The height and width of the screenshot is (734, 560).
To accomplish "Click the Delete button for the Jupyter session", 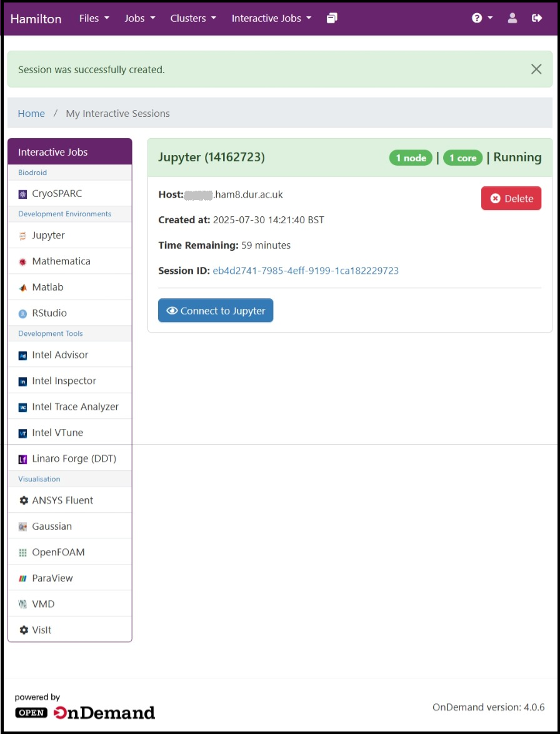I will (511, 198).
